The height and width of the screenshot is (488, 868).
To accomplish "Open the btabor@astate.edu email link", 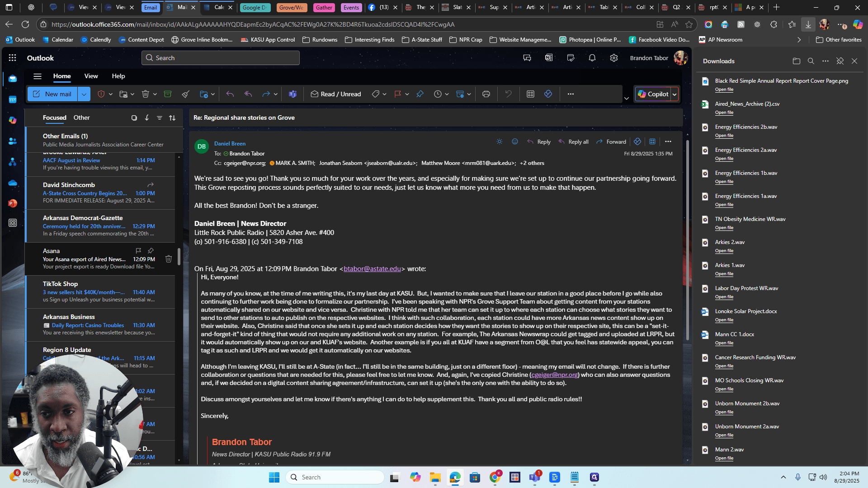I will 372,268.
